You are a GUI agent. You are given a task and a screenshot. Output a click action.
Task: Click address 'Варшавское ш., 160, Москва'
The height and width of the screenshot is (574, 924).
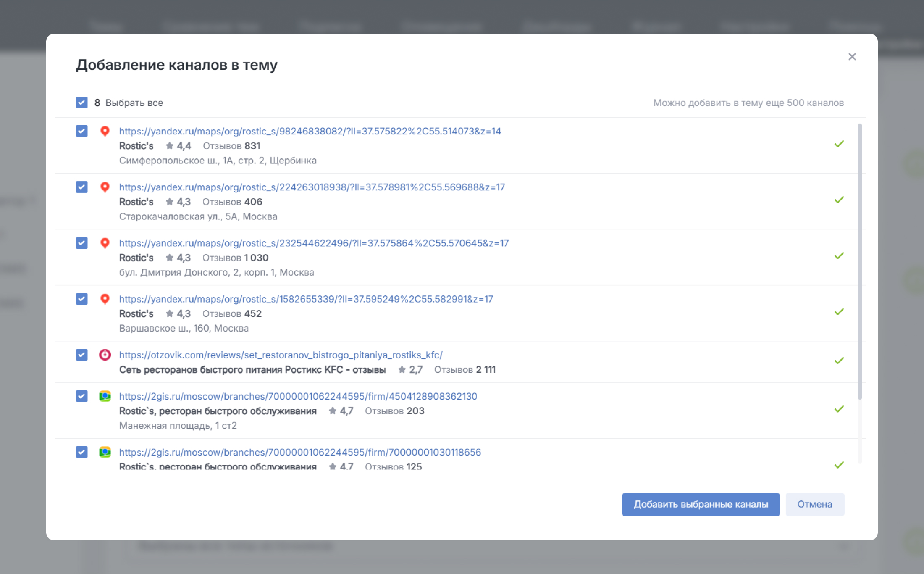coord(184,328)
